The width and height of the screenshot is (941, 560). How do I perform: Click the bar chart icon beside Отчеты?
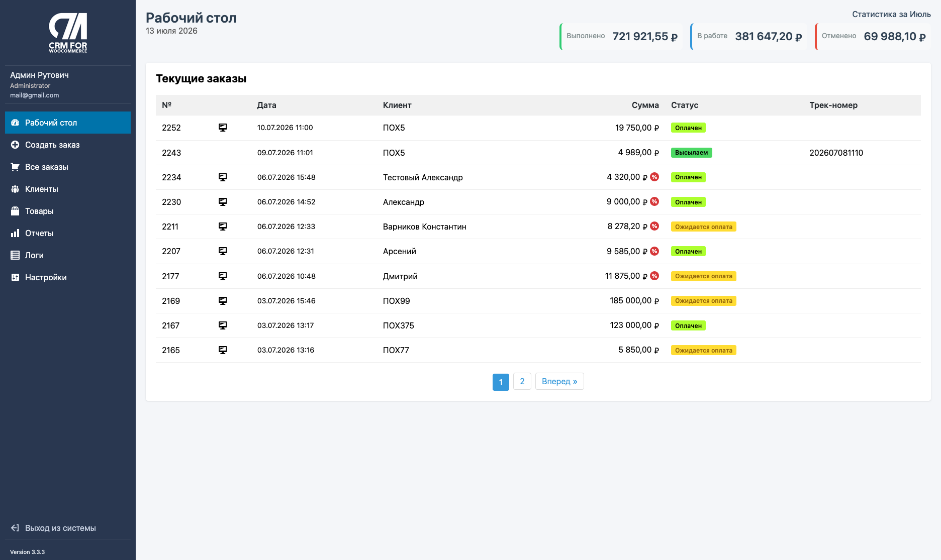click(x=15, y=233)
